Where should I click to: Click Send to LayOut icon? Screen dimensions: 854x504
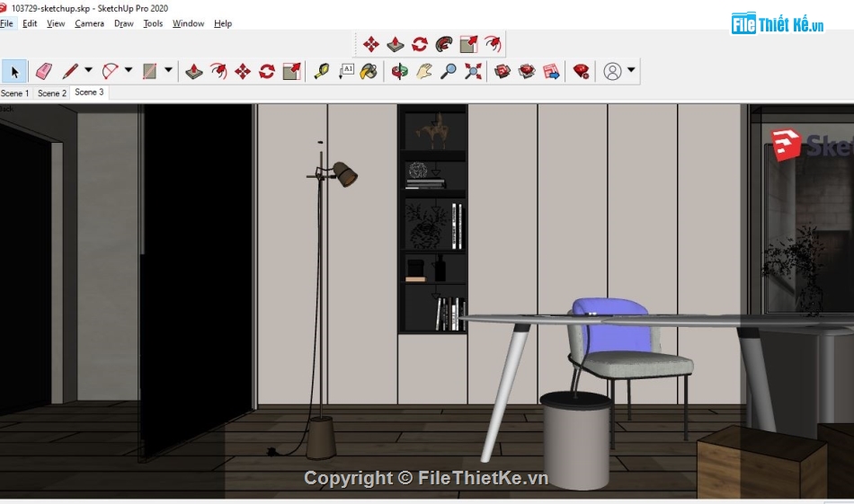coord(551,71)
